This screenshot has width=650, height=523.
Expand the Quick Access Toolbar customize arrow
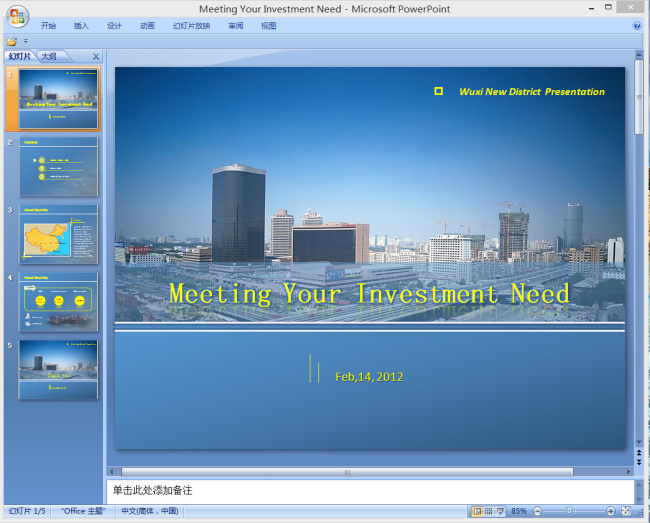(26, 41)
